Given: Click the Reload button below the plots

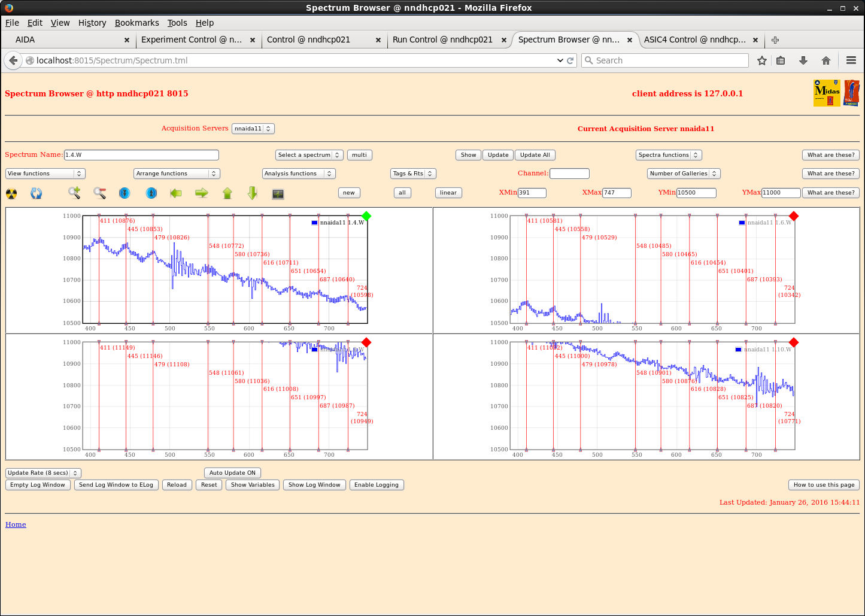Looking at the screenshot, I should pyautogui.click(x=177, y=485).
